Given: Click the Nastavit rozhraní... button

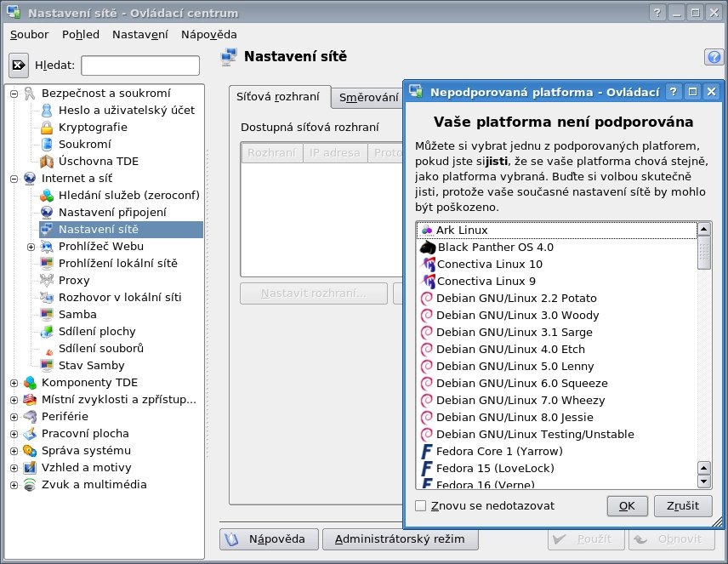Looking at the screenshot, I should tap(313, 293).
